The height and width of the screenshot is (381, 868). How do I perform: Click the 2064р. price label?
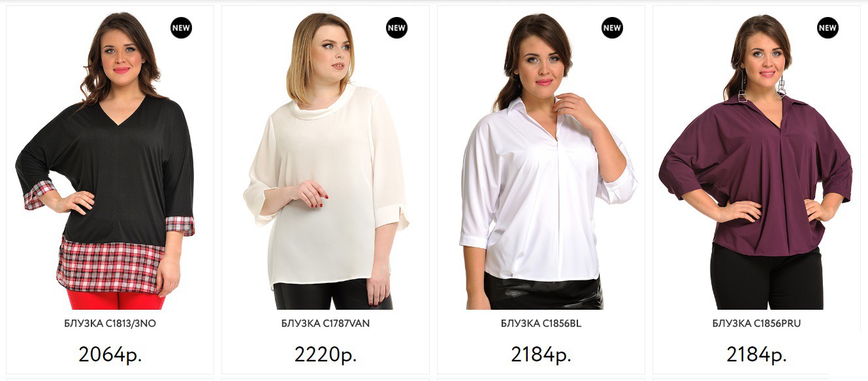tap(110, 354)
